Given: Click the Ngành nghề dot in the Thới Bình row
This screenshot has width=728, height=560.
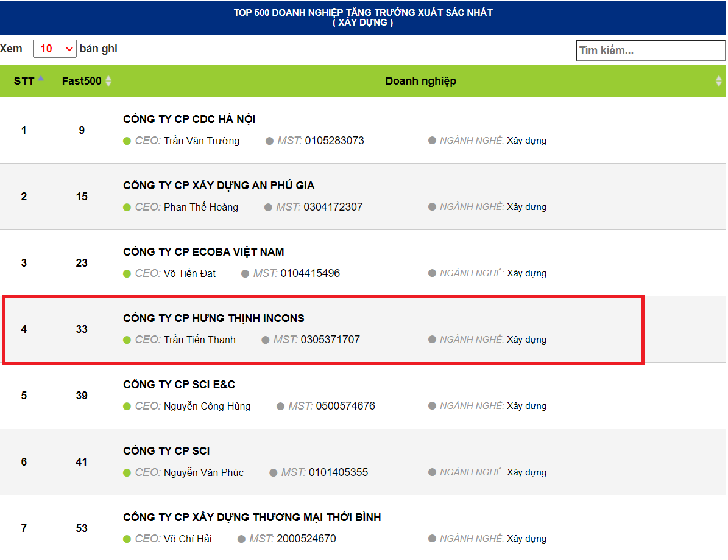Looking at the screenshot, I should click(x=432, y=539).
